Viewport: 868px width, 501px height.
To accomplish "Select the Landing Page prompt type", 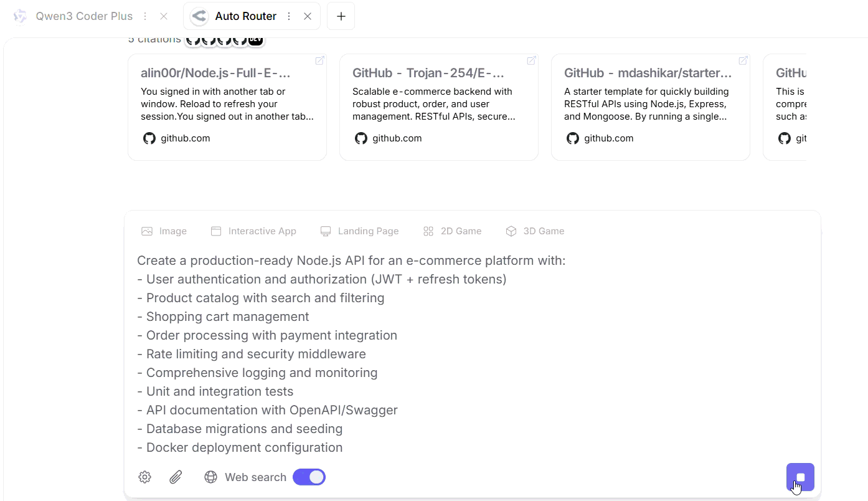I will tap(359, 231).
